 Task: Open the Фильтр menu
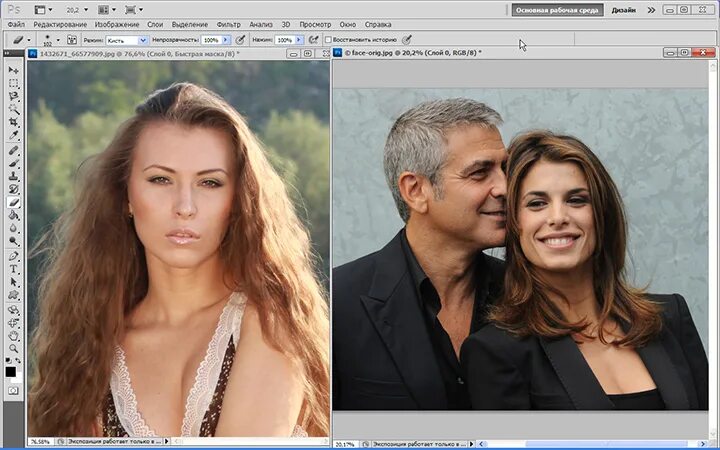[x=228, y=24]
